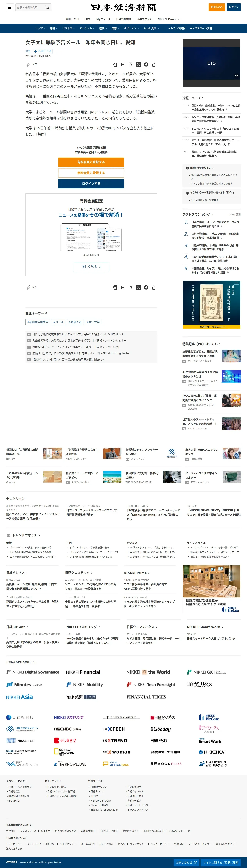Click the bottom share/export icon

pyautogui.click(x=154, y=287)
